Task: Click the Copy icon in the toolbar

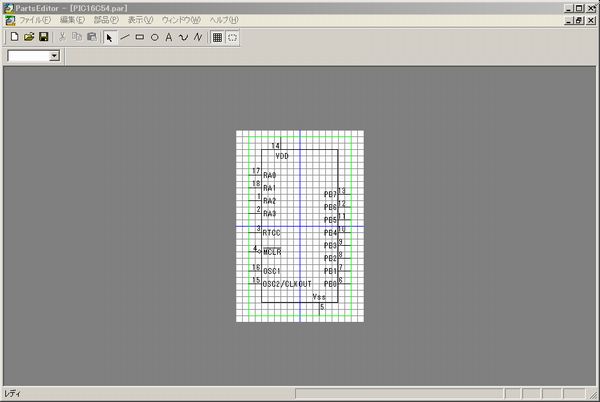Action: [x=77, y=37]
